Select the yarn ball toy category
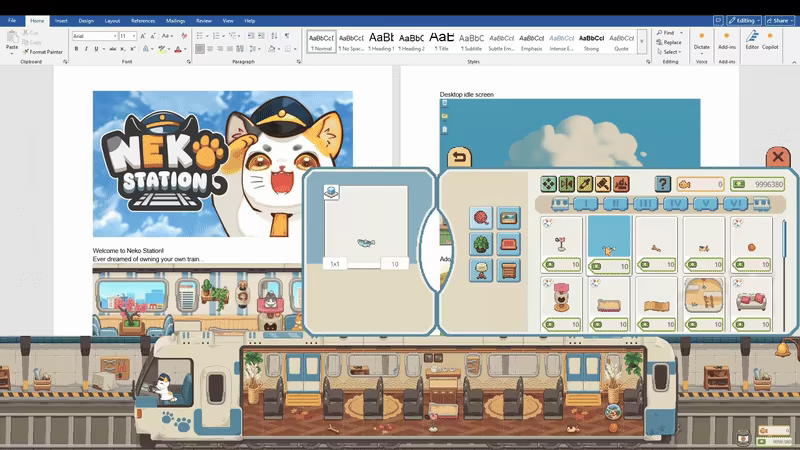Screen dimensions: 800x450 tap(481, 218)
